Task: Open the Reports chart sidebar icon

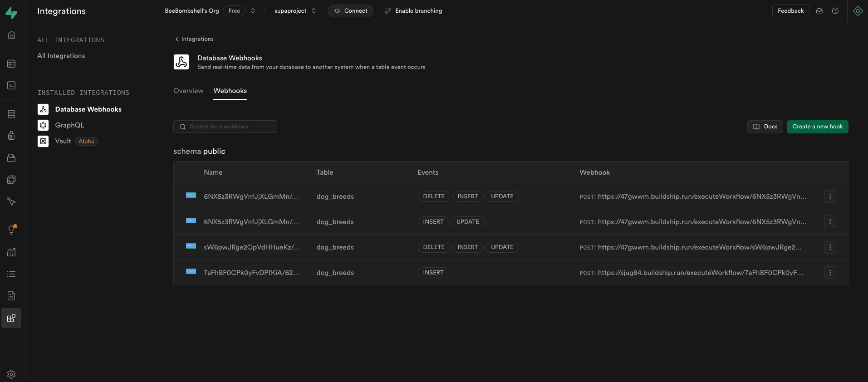Action: click(12, 252)
